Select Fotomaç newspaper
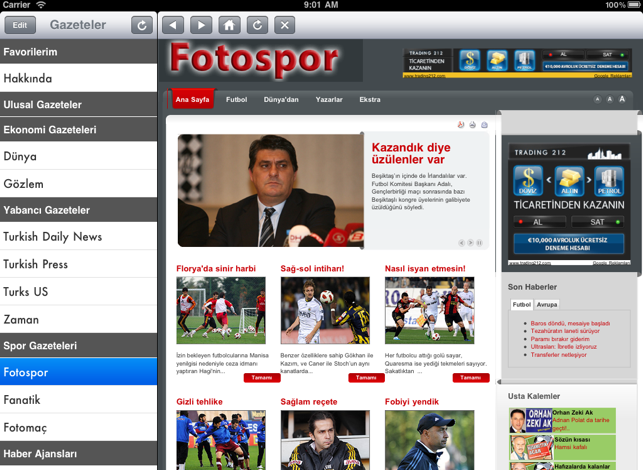The height and width of the screenshot is (470, 643). [x=78, y=427]
